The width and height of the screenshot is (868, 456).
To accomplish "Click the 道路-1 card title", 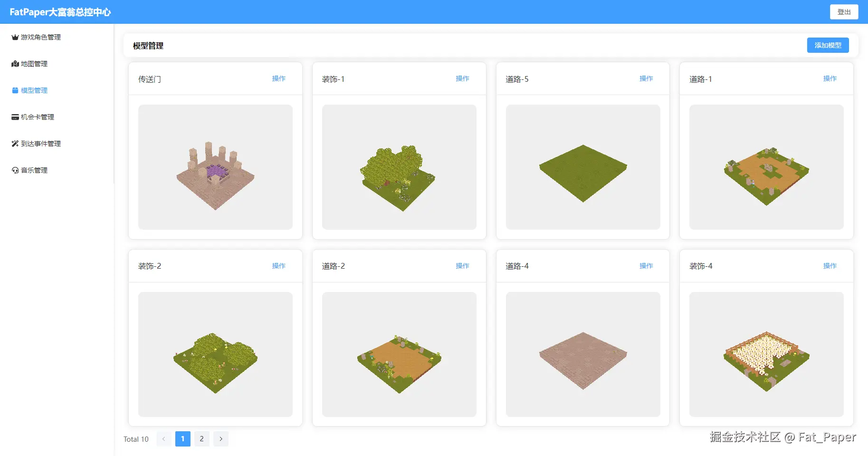I will (x=701, y=79).
